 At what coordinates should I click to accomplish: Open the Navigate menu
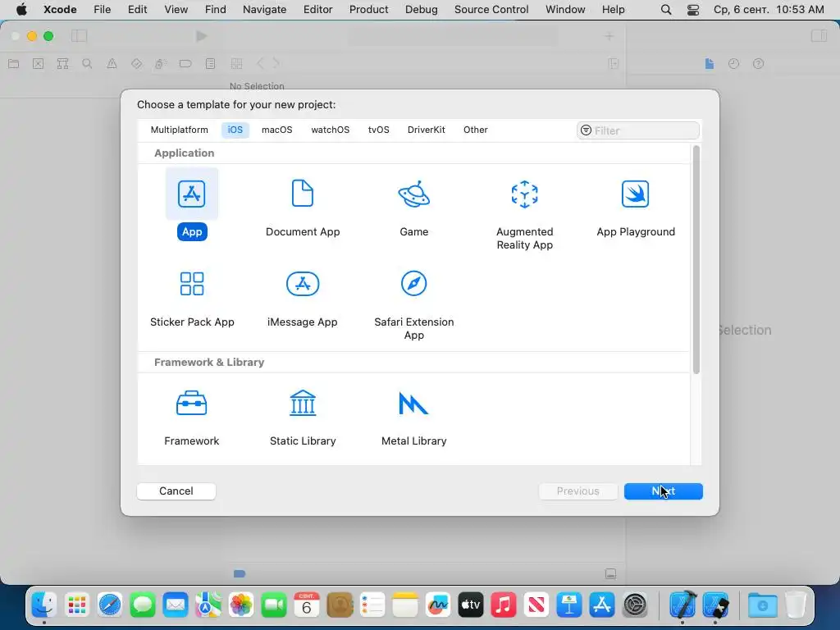pyautogui.click(x=265, y=10)
